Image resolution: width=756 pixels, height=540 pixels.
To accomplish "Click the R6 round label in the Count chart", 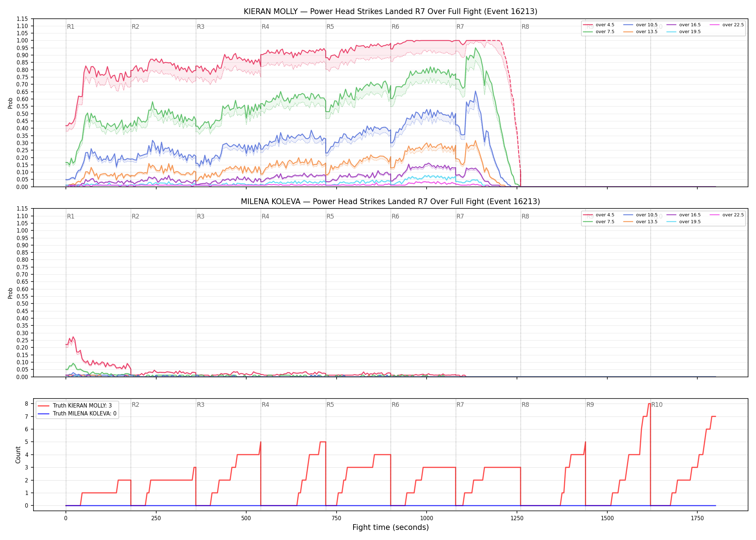I will pyautogui.click(x=395, y=405).
